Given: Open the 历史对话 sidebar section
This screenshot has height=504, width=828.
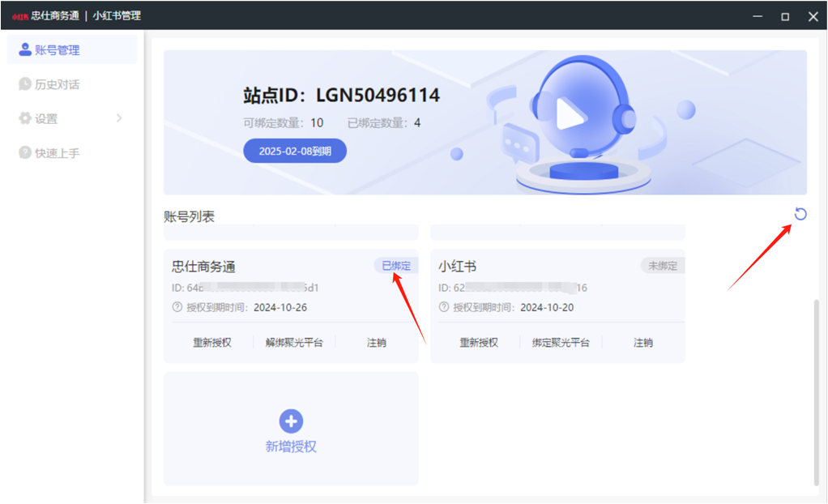Looking at the screenshot, I should pos(72,84).
